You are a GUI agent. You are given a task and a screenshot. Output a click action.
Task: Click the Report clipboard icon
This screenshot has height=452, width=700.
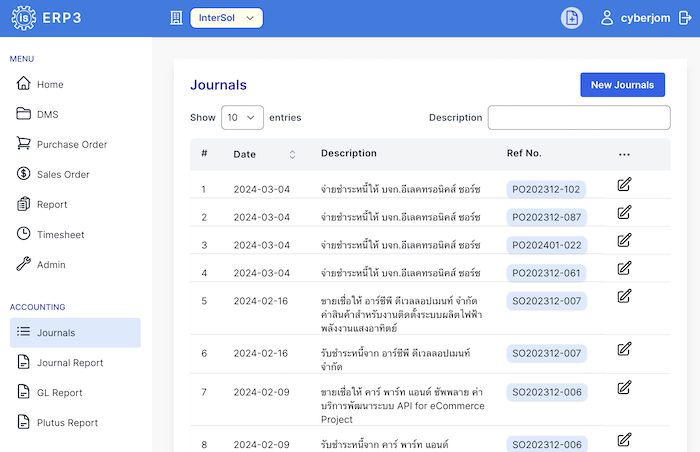coord(23,203)
